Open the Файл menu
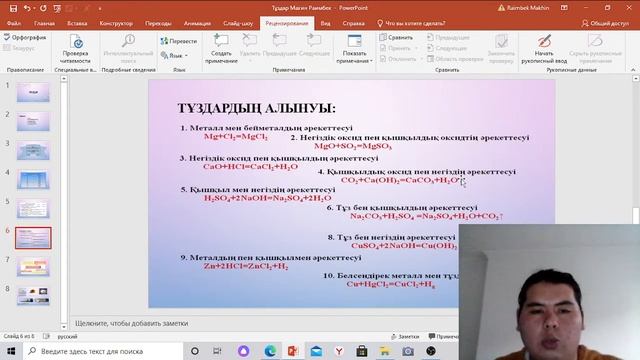Viewport: 640px width, 360px height. [14, 23]
